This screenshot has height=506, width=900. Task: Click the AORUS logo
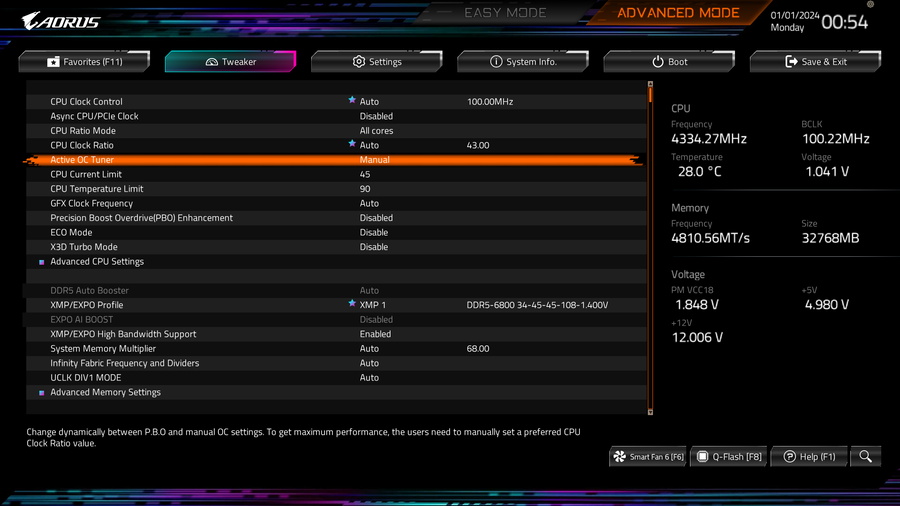(61, 21)
